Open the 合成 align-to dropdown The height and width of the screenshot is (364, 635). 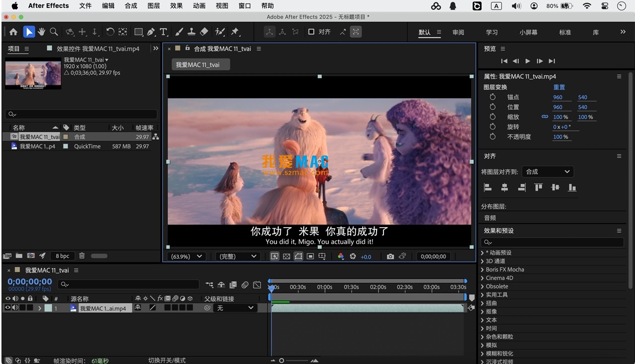(x=548, y=172)
